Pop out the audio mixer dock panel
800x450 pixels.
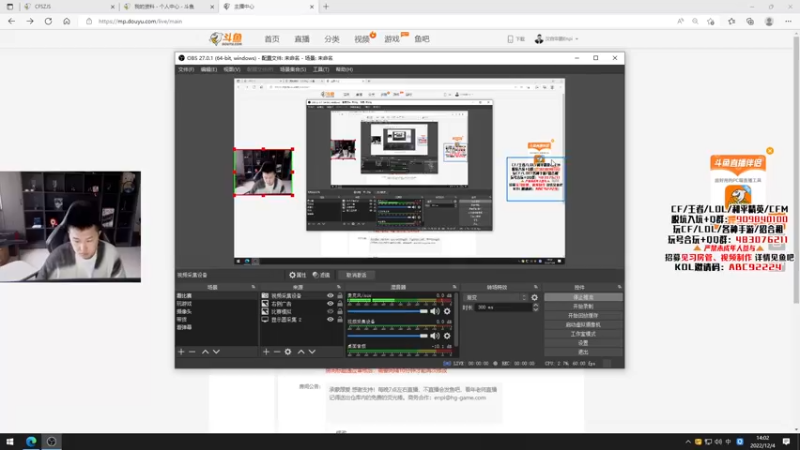(x=454, y=287)
